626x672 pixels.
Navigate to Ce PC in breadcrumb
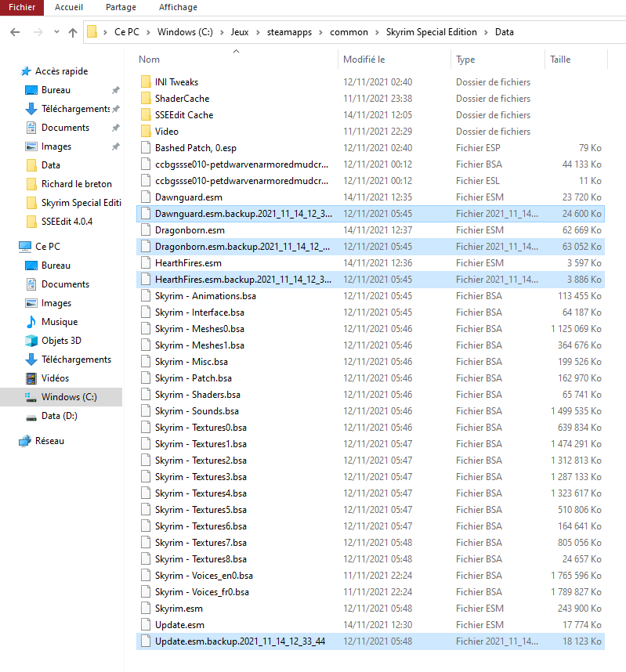tap(127, 32)
